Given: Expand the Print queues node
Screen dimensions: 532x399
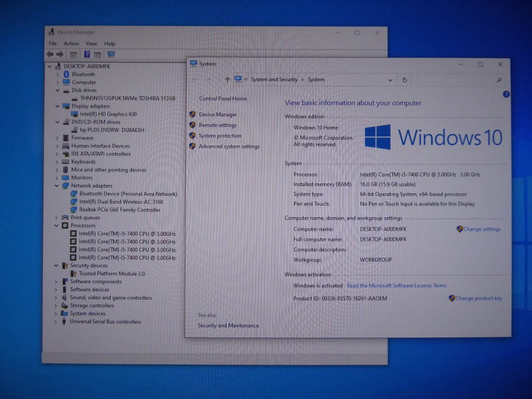Looking at the screenshot, I should click(x=56, y=218).
